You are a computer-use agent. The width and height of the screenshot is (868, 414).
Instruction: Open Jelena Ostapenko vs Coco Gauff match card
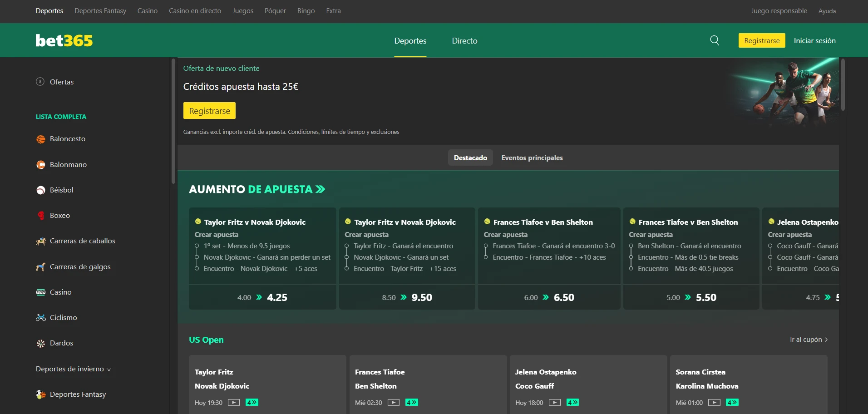point(588,384)
